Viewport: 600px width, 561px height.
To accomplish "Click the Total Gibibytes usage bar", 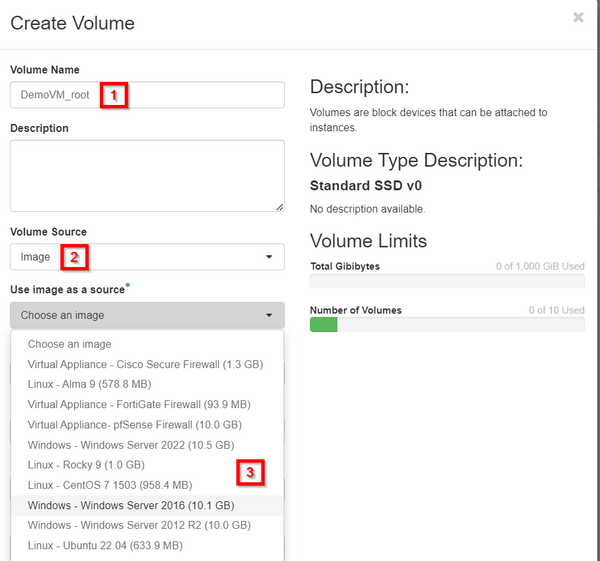I will [x=447, y=281].
